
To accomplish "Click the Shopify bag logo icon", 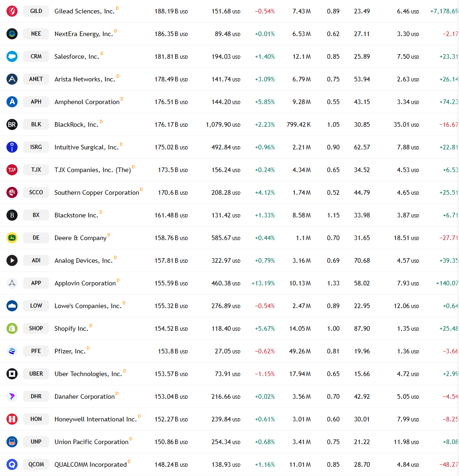I will click(x=12, y=328).
